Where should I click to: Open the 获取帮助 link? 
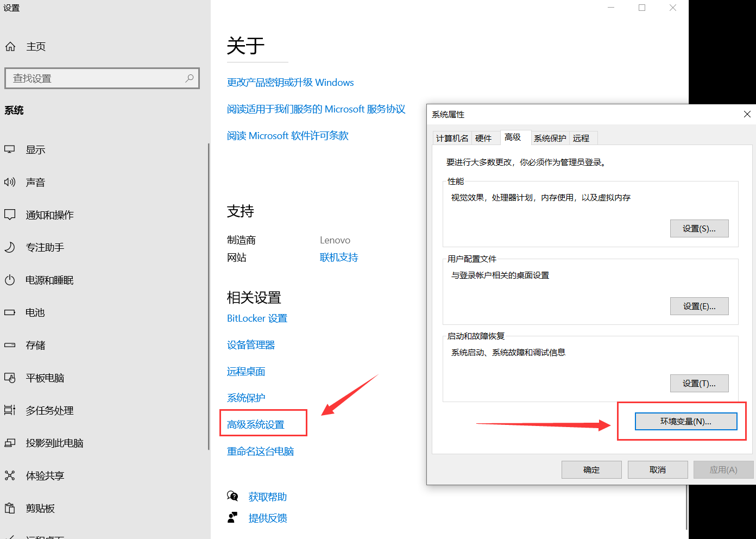click(x=268, y=497)
